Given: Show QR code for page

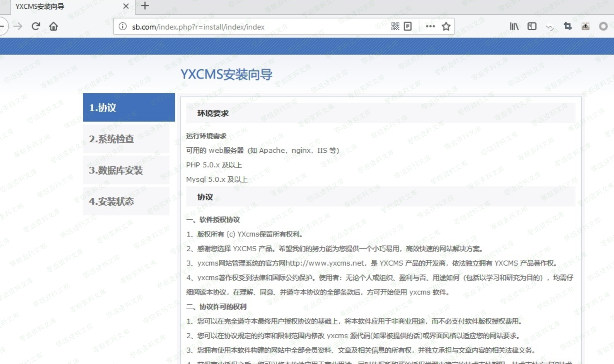Looking at the screenshot, I should (x=395, y=26).
